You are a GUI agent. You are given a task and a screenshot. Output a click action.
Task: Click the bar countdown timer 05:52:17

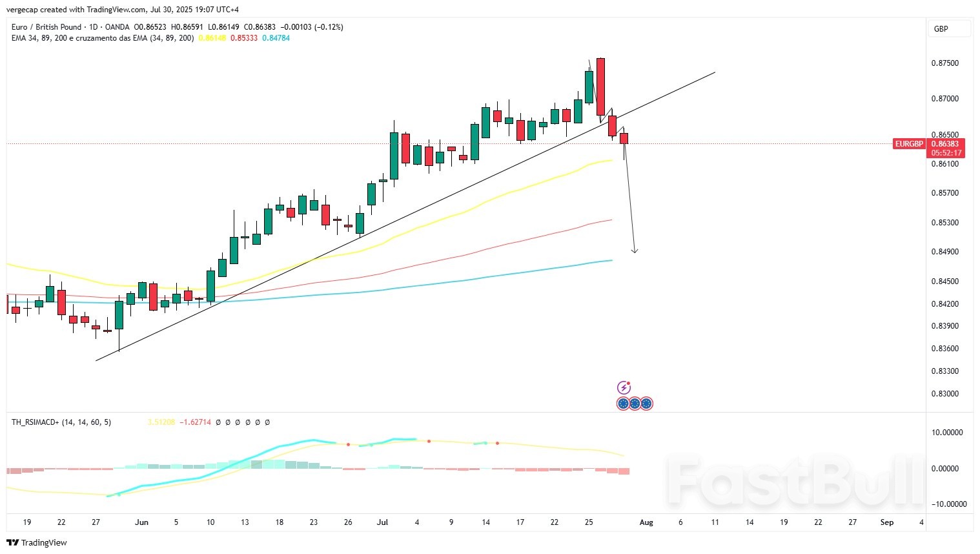(x=945, y=153)
